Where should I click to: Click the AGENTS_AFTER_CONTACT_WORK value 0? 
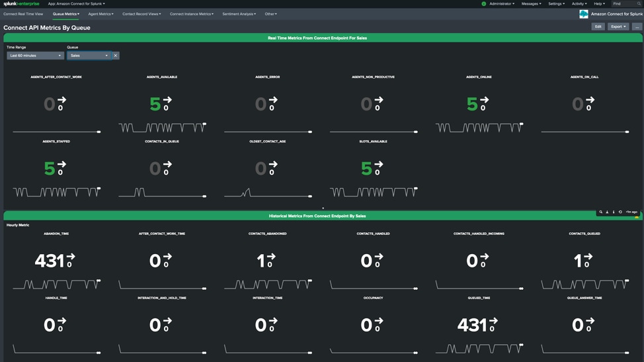pos(50,105)
